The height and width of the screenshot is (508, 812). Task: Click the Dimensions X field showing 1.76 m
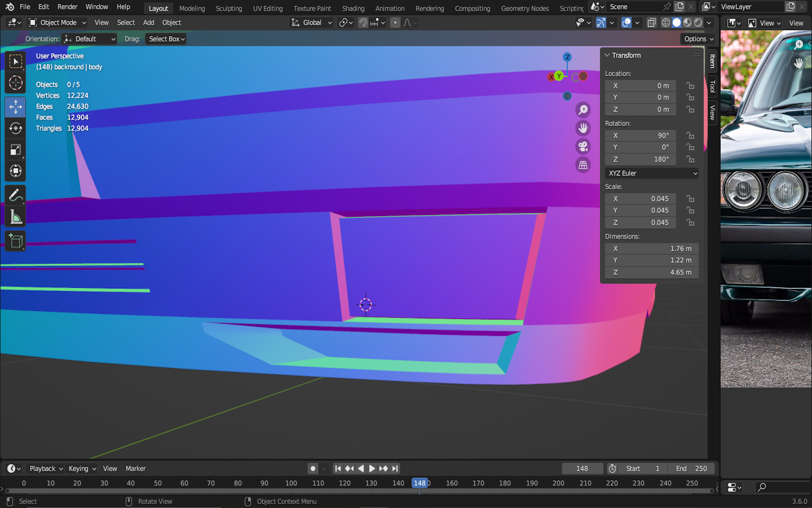click(x=652, y=248)
